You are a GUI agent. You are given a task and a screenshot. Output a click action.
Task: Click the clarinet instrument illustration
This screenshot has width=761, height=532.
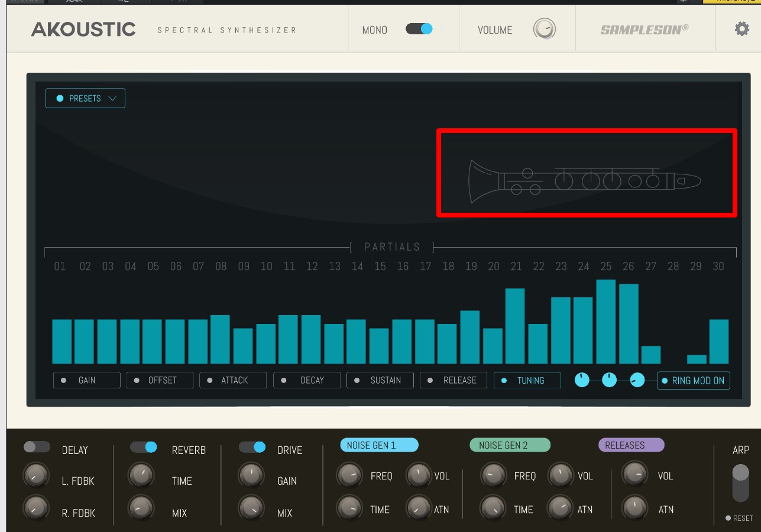pos(585,180)
